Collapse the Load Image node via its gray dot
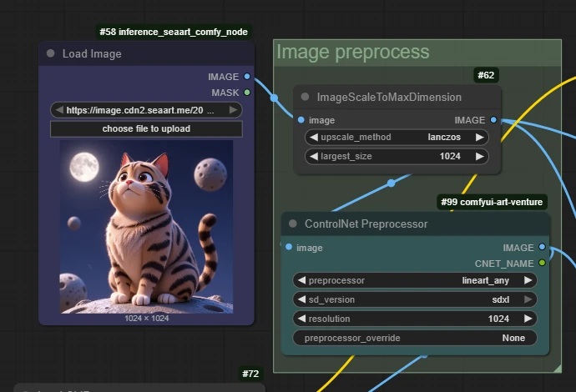This screenshot has width=576, height=392. point(51,53)
